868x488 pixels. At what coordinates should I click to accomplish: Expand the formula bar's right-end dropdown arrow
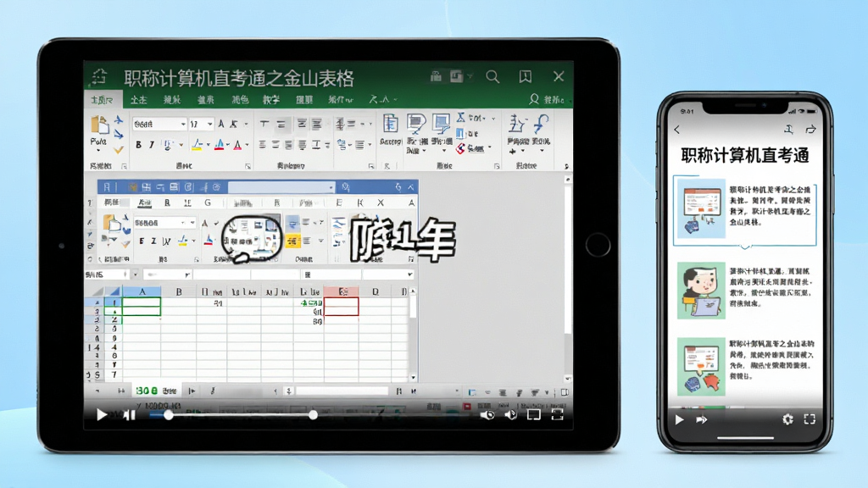(409, 274)
